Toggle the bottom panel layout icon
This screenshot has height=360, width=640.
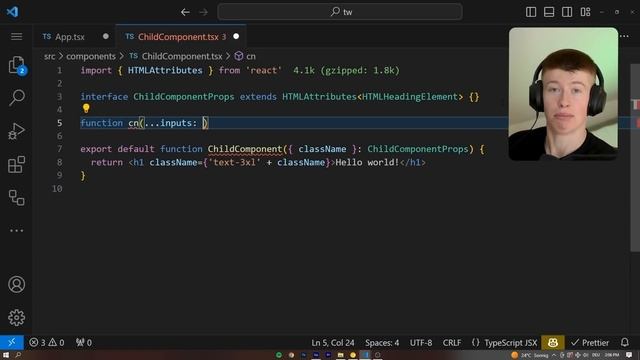(549, 12)
